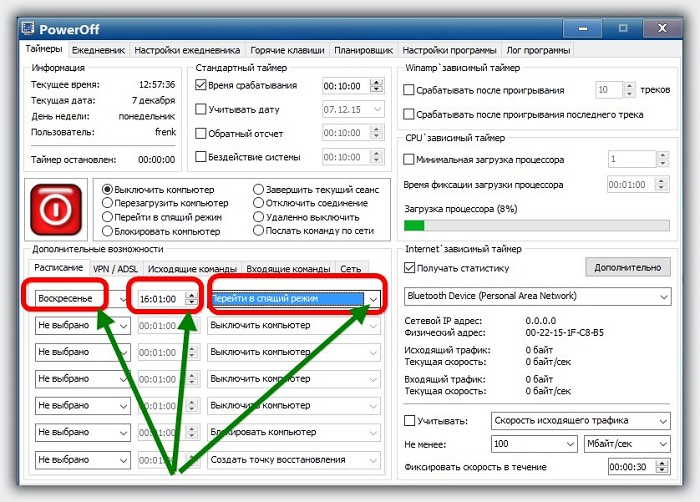Click the Фиксировать скорость time field 00:00:30
Viewport: 700px width, 502px height.
pyautogui.click(x=631, y=467)
